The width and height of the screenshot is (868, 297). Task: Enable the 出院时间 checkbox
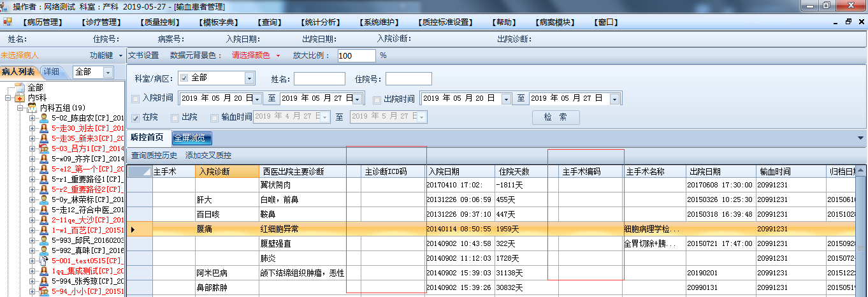[x=377, y=99]
